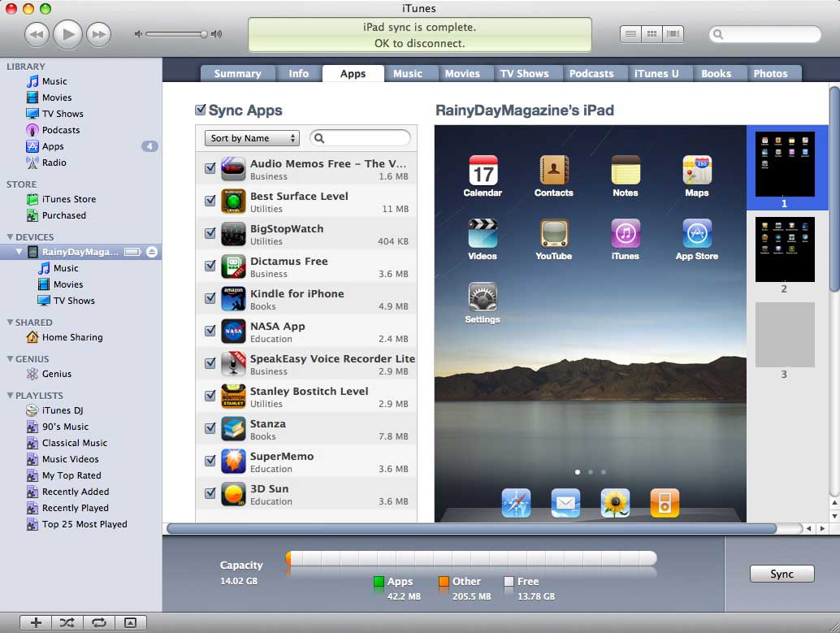This screenshot has height=633, width=840.
Task: Open the Info tab
Action: point(298,73)
